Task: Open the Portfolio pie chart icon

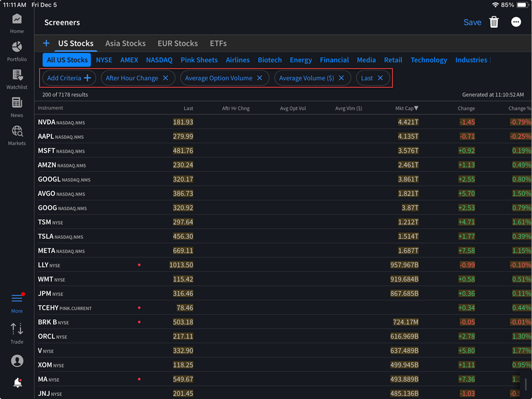Action: click(17, 47)
